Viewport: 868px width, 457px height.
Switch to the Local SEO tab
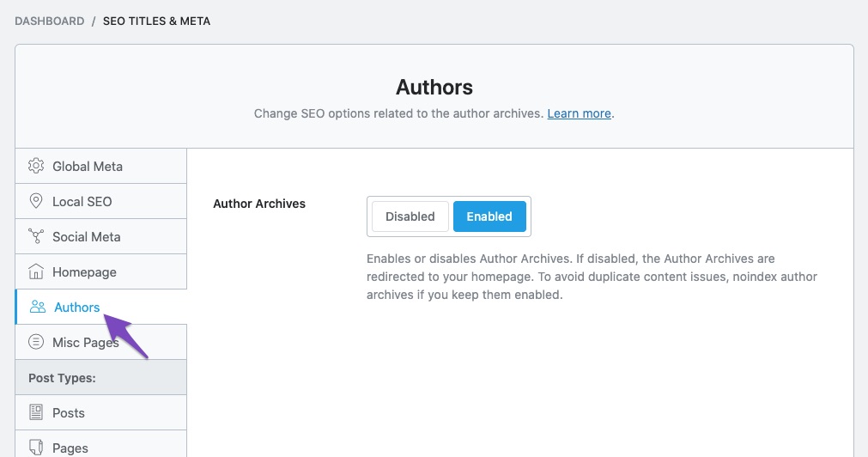coord(82,201)
